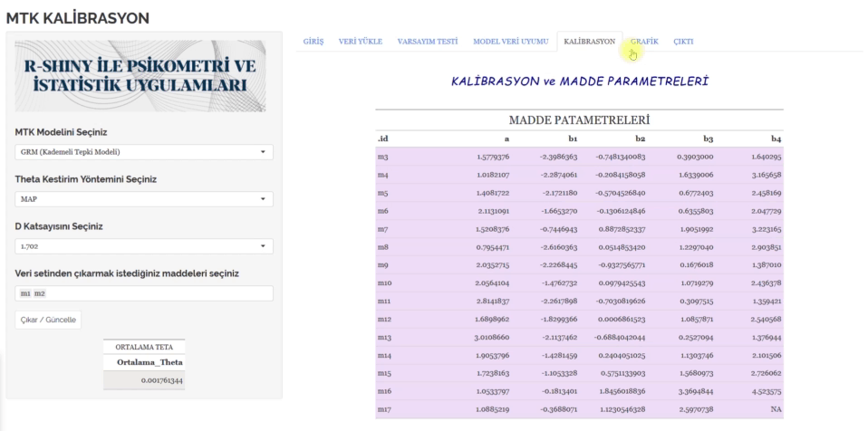Click the R-Shiny banner image
The height and width of the screenshot is (431, 868).
tap(140, 76)
